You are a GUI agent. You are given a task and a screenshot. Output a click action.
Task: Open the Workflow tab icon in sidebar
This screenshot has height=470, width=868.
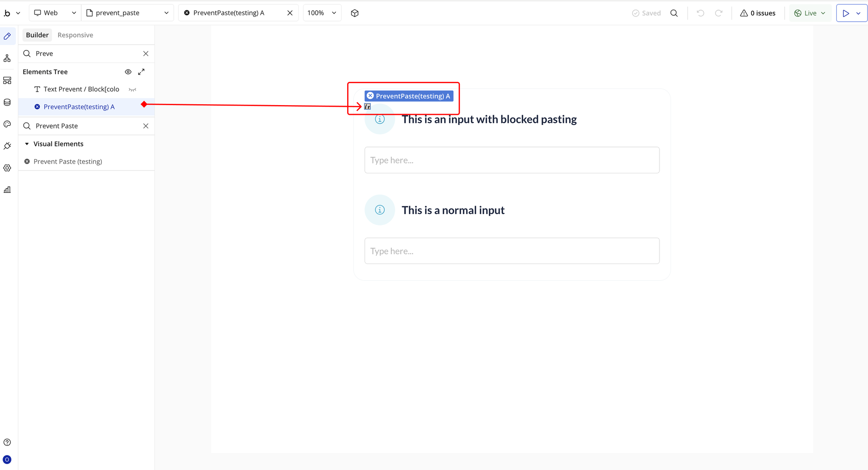click(x=7, y=58)
